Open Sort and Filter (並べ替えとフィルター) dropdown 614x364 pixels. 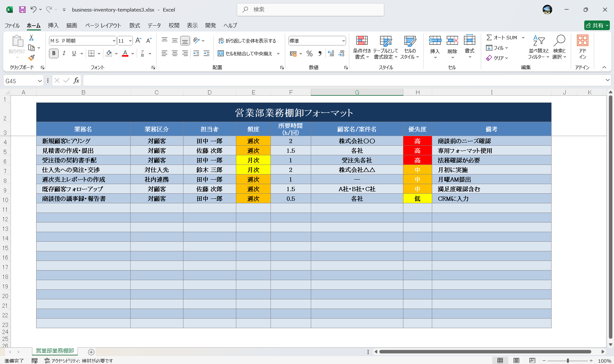click(x=539, y=47)
